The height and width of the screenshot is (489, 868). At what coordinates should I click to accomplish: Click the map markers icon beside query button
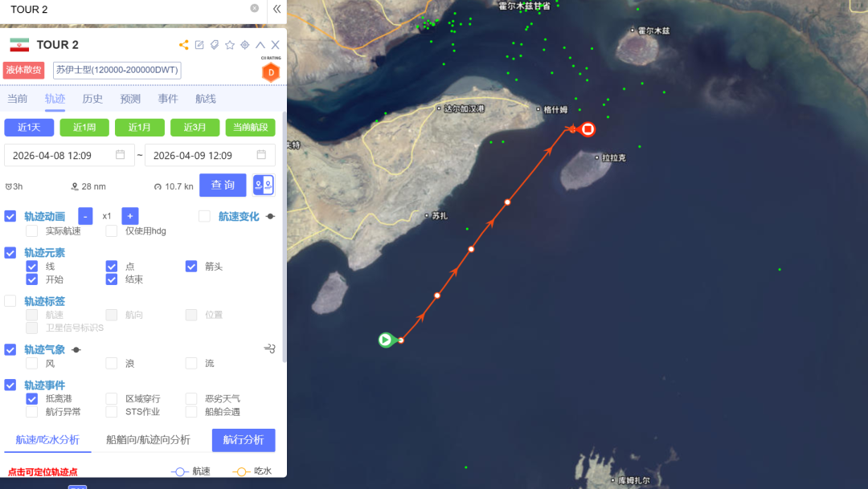click(264, 185)
